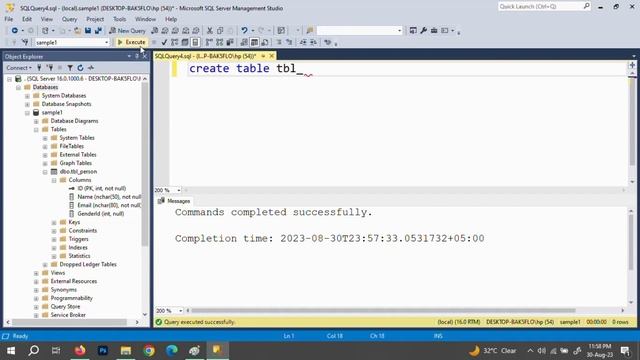Screen dimensions: 640x360
Task: Select the ID (PK, int, not null) column
Action: click(102, 189)
